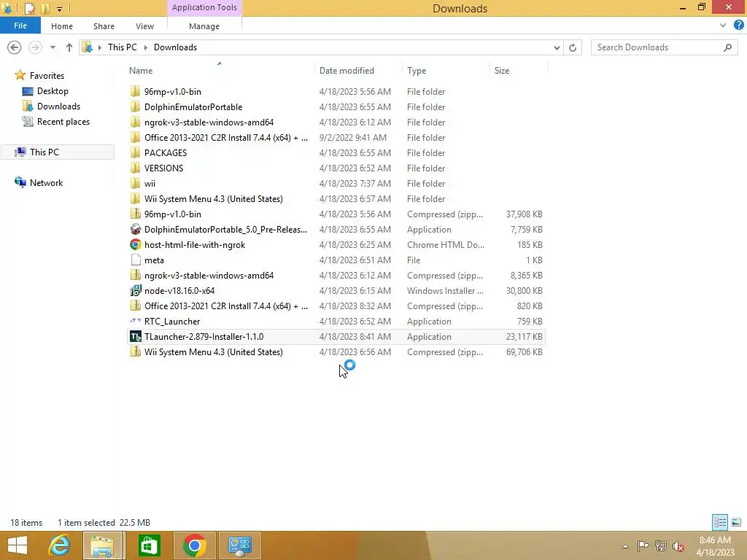Click the search magnifier icon
This screenshot has width=747, height=560.
(x=727, y=47)
